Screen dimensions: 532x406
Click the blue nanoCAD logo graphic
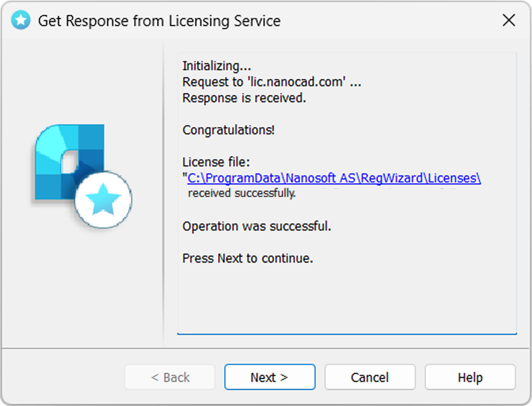click(70, 162)
